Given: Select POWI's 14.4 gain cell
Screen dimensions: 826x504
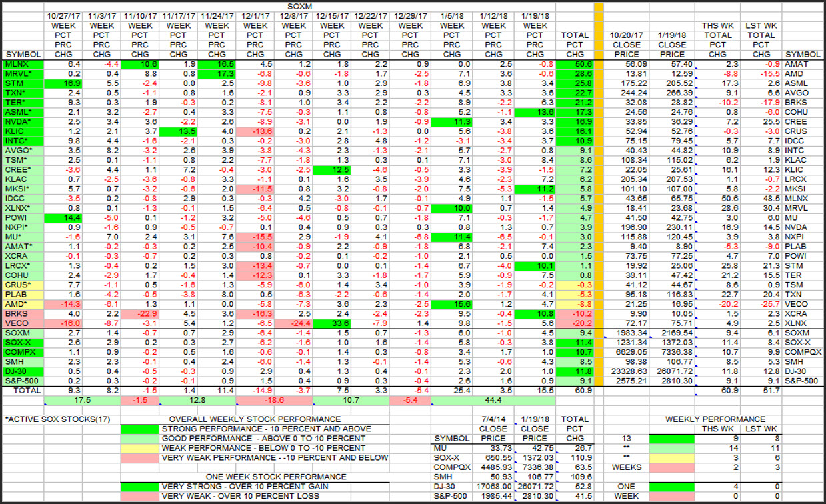Looking at the screenshot, I should (x=65, y=217).
